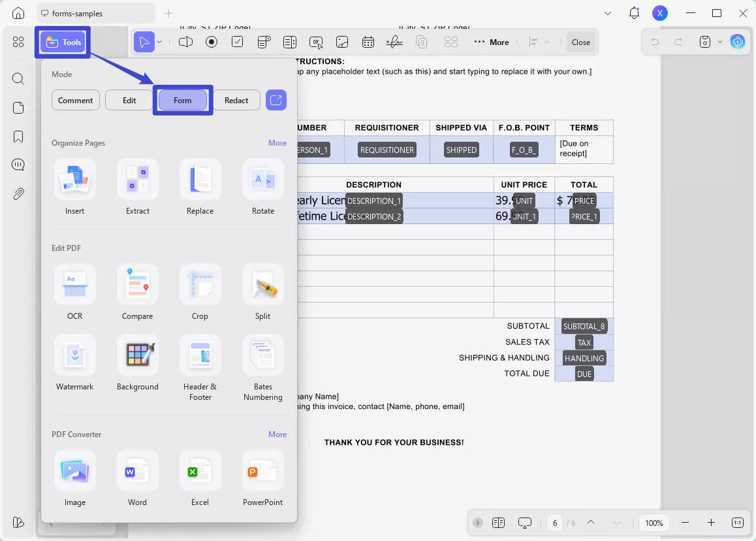Select the button form field tool
This screenshot has height=541, width=756.
316,42
